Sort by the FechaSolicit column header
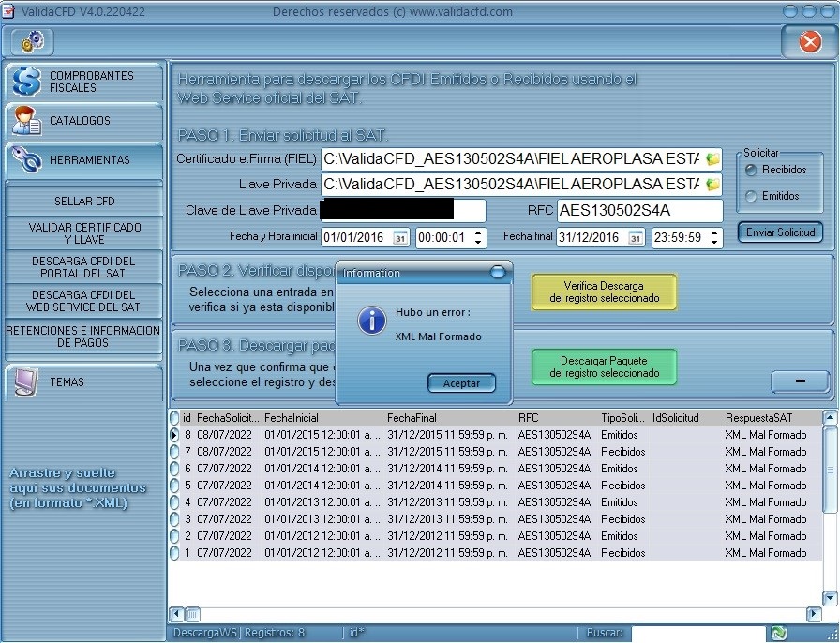Screen dimensions: 840x643 coord(228,418)
